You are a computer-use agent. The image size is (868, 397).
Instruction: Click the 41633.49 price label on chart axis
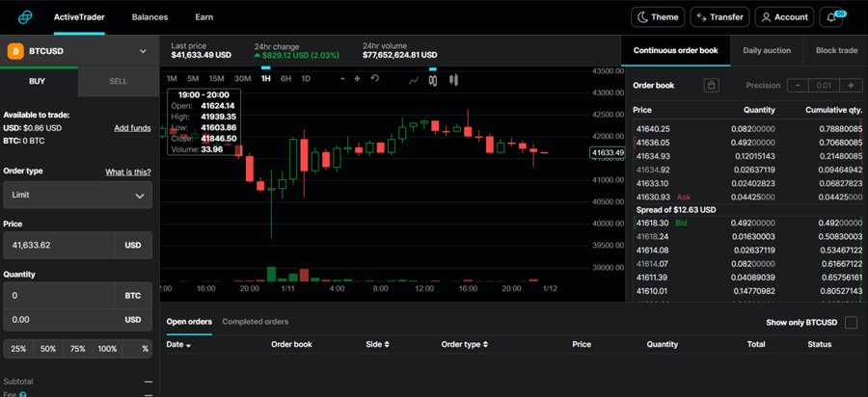click(x=608, y=152)
